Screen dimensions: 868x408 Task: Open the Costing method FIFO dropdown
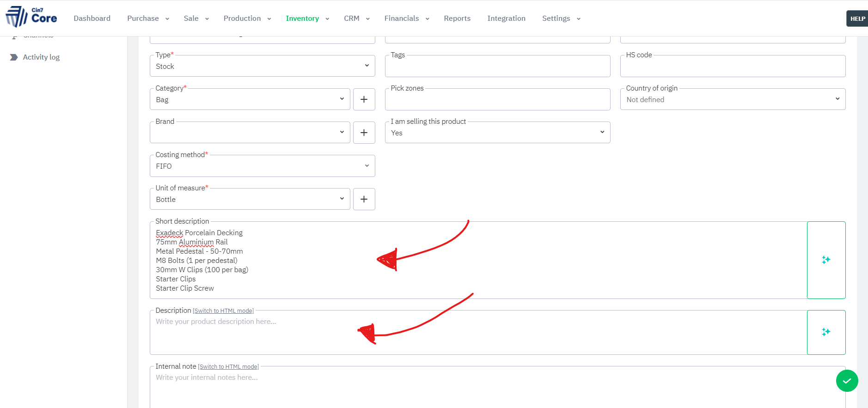(x=262, y=166)
